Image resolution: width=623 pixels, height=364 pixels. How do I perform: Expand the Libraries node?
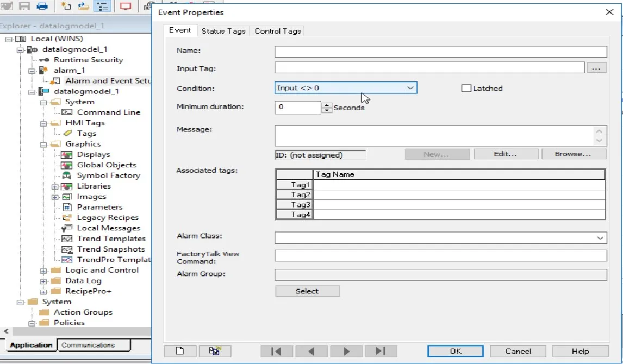pos(55,186)
